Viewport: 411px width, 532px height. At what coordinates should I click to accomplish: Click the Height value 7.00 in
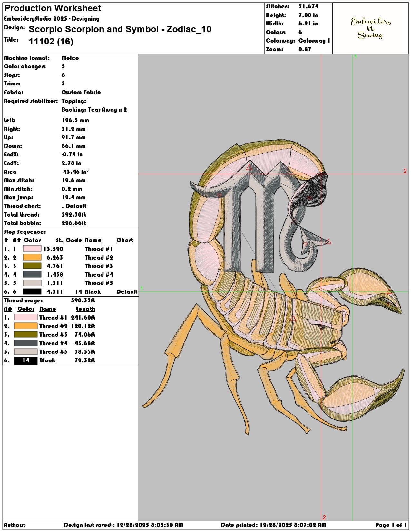(x=308, y=15)
